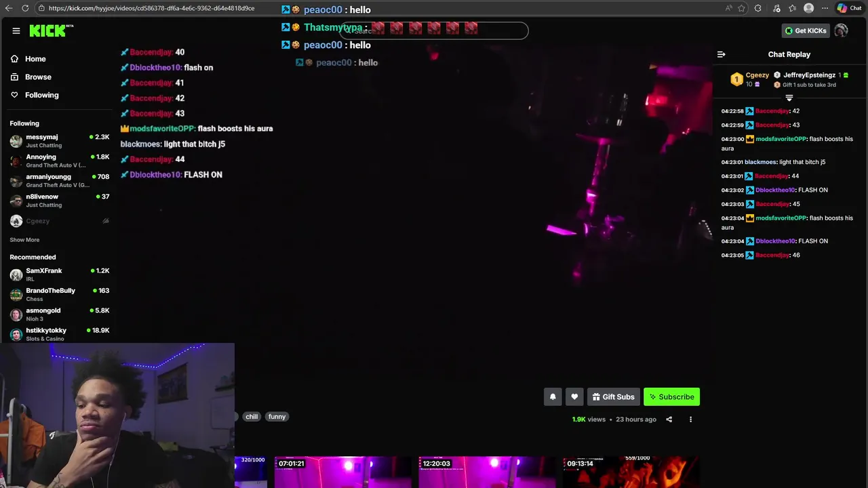Open video thumbnail with duration 12:20:03
The width and height of the screenshot is (868, 488).
tap(487, 472)
